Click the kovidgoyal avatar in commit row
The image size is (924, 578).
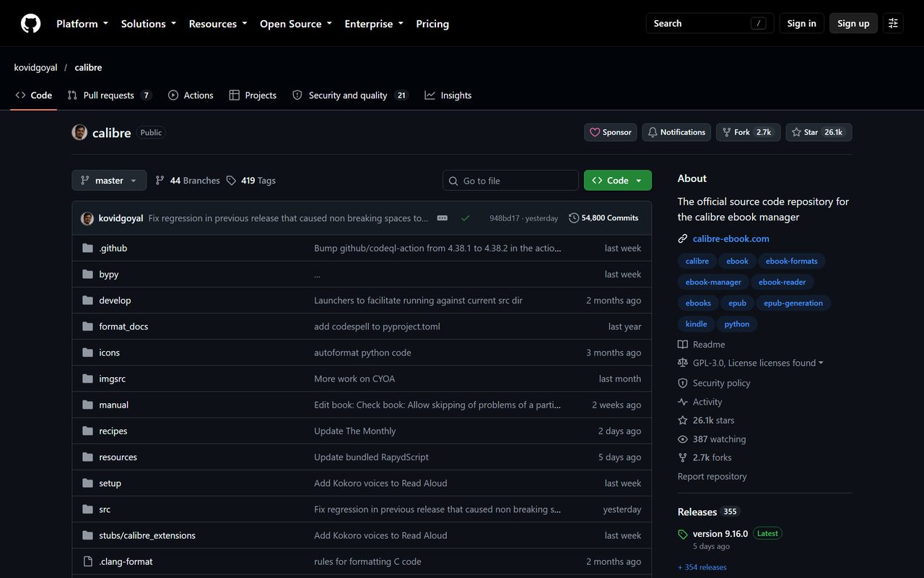[x=87, y=218]
